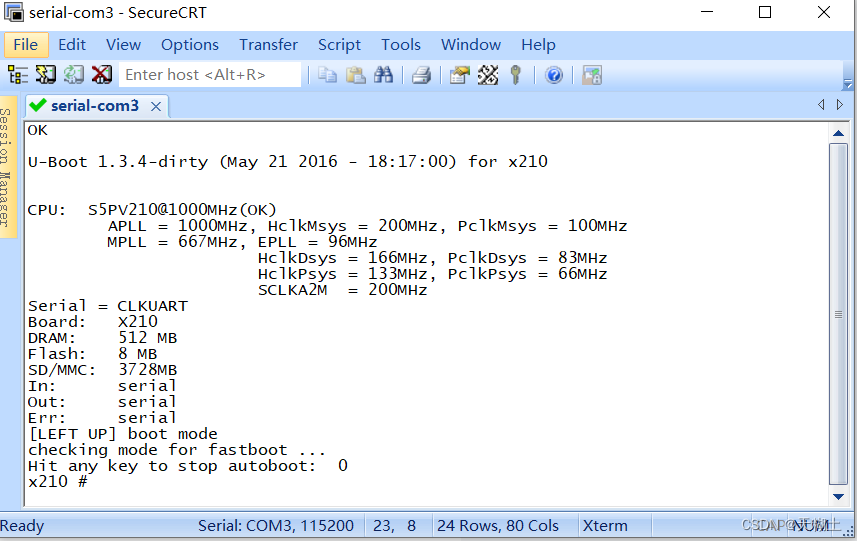Click the SecureFX toolbar icon
The height and width of the screenshot is (541, 857).
[591, 75]
